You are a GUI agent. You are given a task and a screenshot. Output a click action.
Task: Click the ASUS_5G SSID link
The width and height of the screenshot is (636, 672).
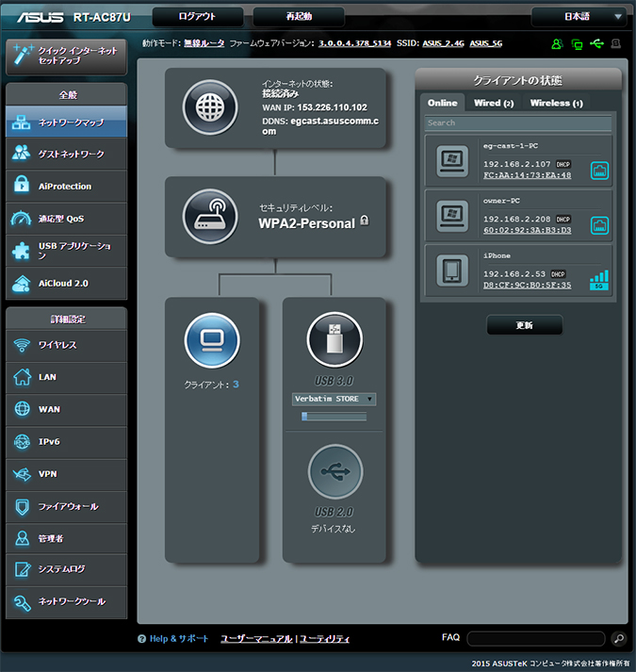(x=486, y=43)
